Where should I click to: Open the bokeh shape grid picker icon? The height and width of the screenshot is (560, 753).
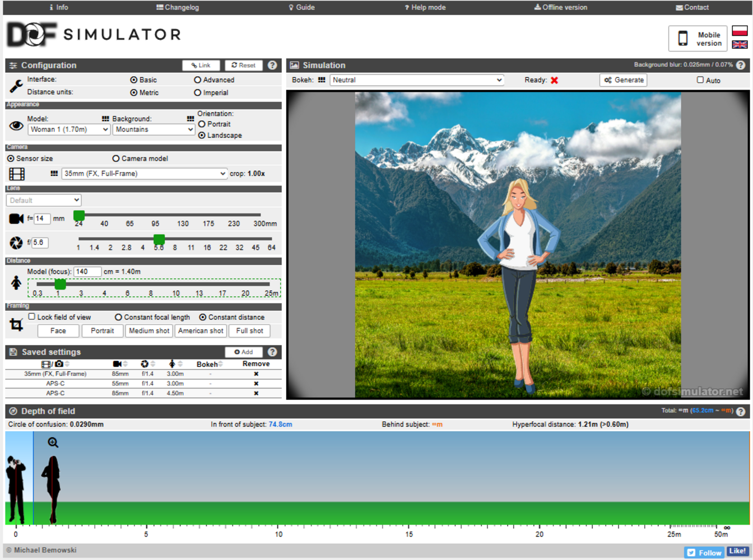(x=322, y=80)
